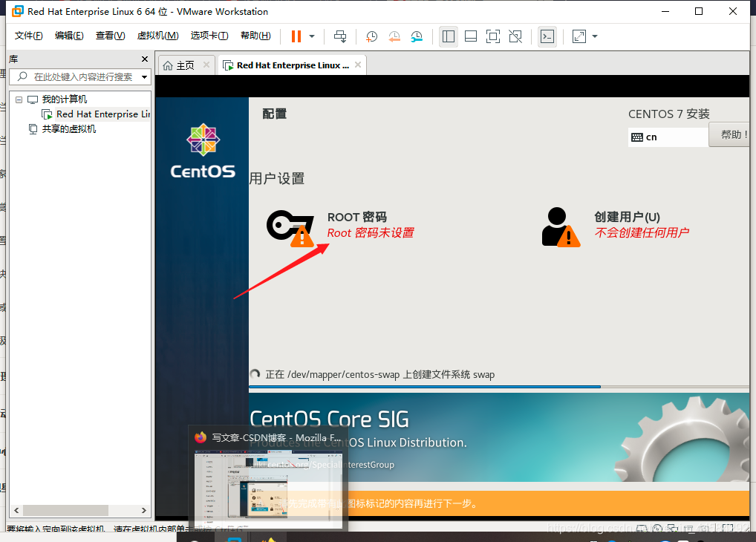Click Firefox CSDN taskbar preview thumbnail
756x542 pixels.
click(x=268, y=488)
